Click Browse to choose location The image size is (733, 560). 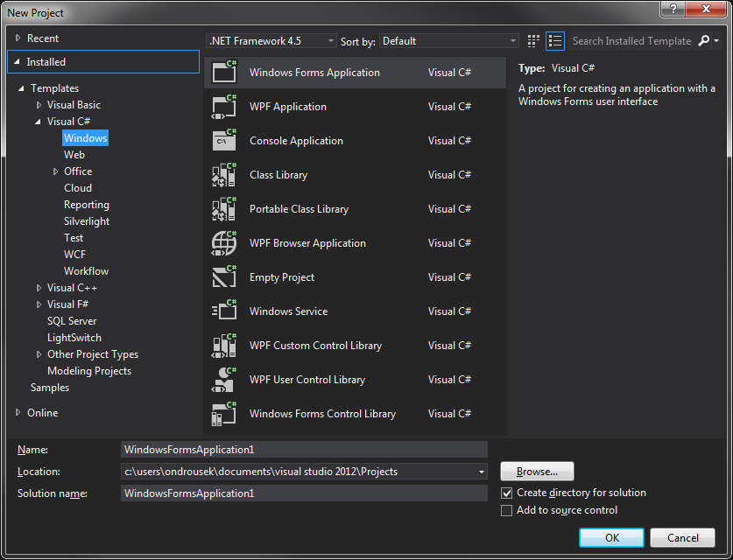pos(537,472)
